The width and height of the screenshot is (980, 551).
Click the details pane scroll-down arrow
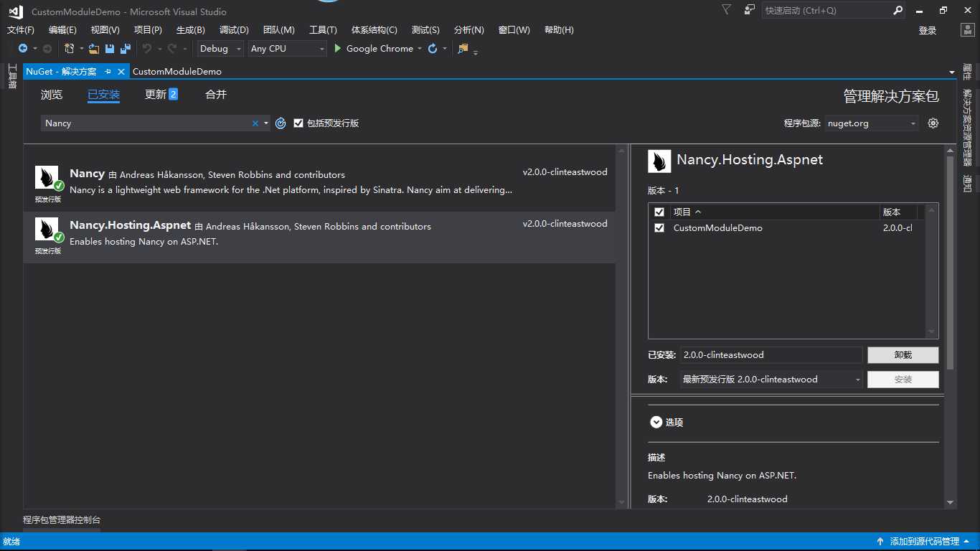[x=951, y=503]
